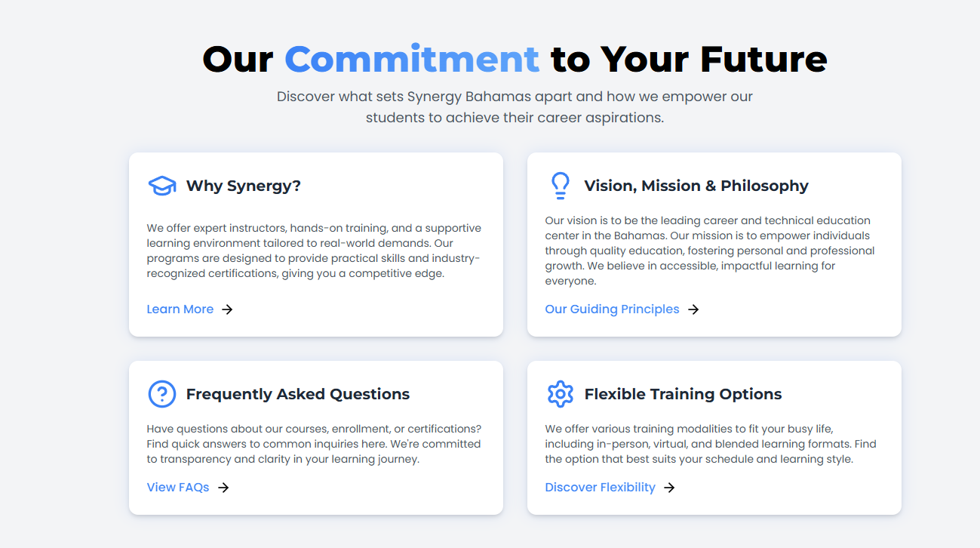Follow the Our Guiding Principles link
This screenshot has width=980, height=548.
coord(612,309)
